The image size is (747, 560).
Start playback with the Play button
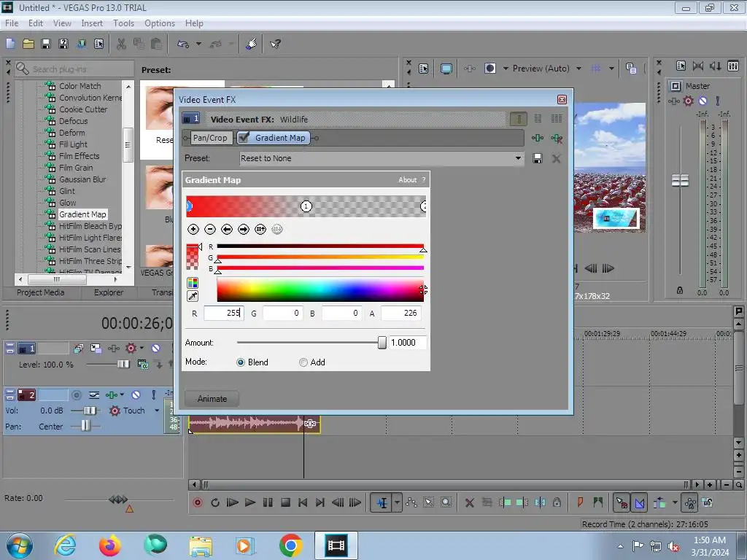(x=249, y=502)
